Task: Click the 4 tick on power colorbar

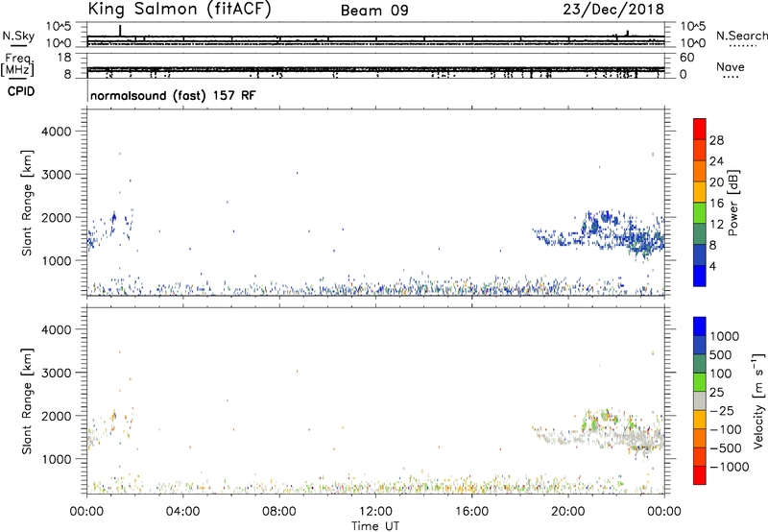Action: point(712,266)
